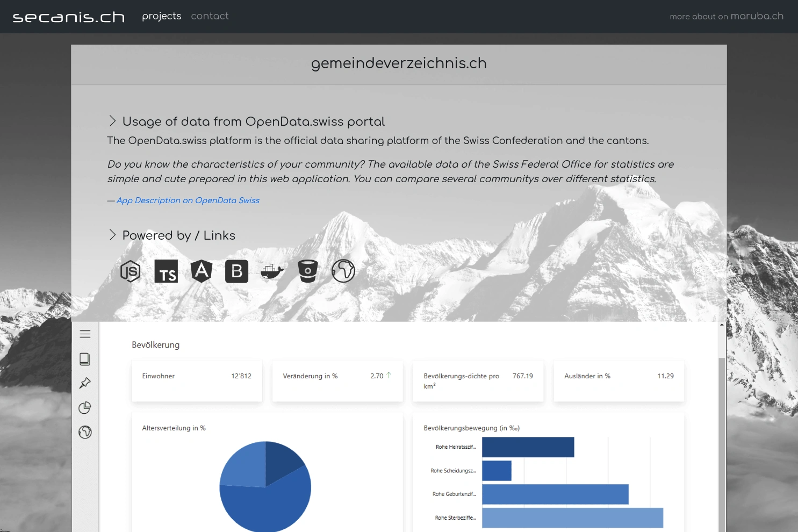The image size is (798, 532).
Task: Go to the contact page
Action: point(210,16)
